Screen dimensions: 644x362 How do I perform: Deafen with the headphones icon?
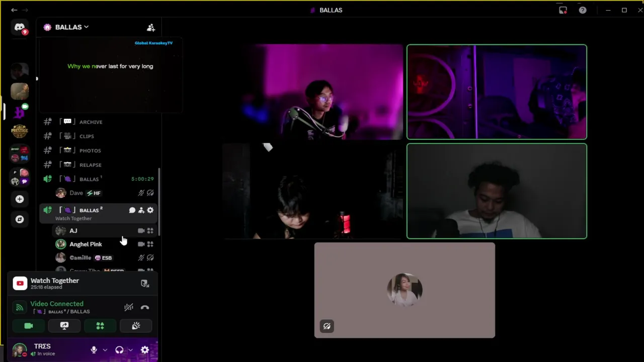click(x=119, y=350)
